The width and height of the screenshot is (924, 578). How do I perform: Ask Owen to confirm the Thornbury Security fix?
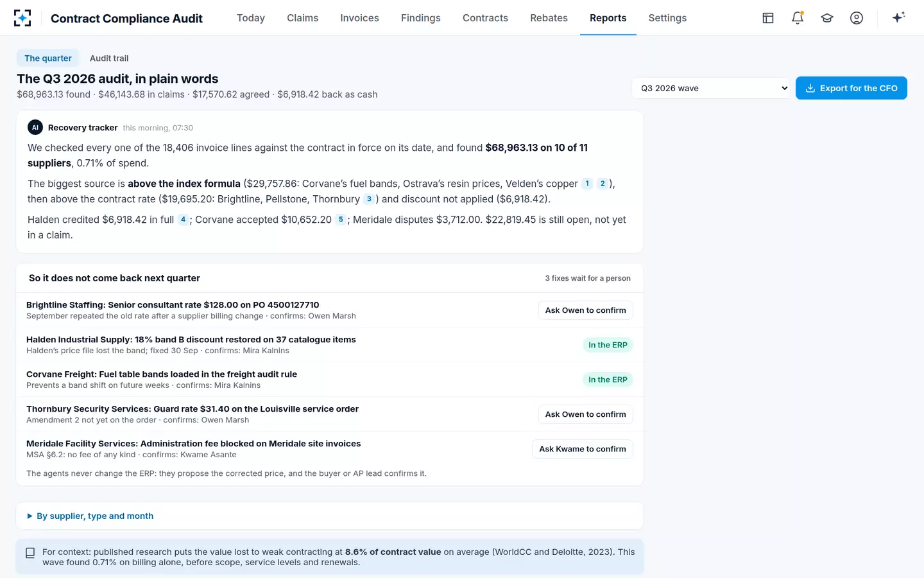click(586, 414)
